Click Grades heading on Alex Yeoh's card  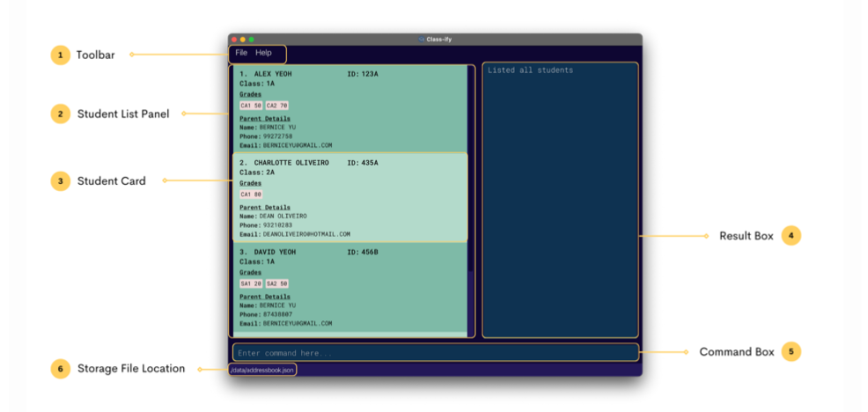[x=250, y=95]
